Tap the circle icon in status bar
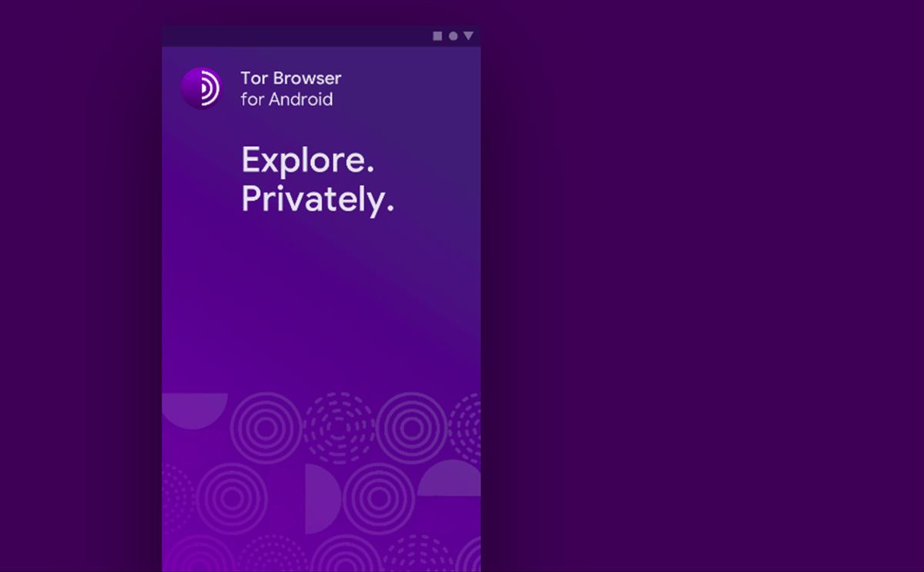 coord(453,36)
